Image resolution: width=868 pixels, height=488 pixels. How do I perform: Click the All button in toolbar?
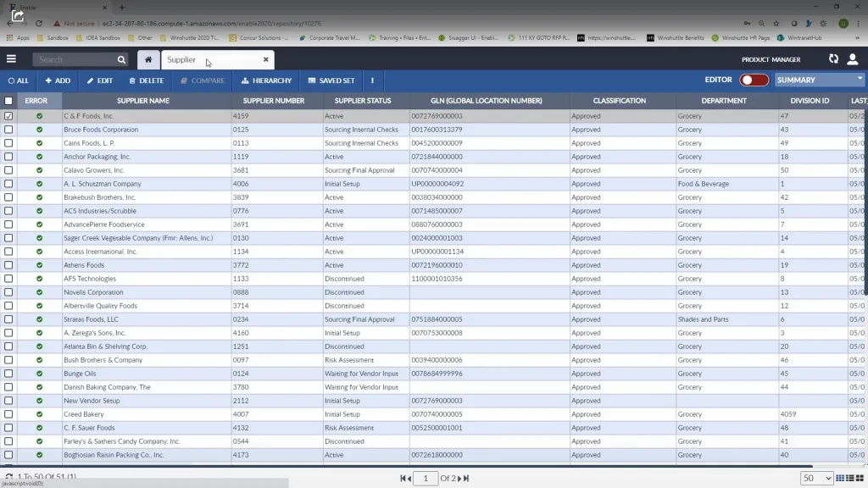pyautogui.click(x=19, y=80)
